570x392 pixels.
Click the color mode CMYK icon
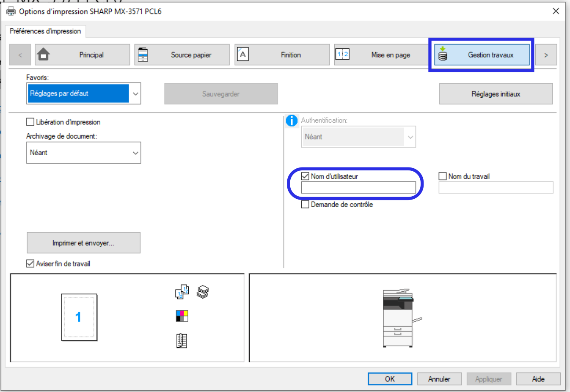[182, 316]
